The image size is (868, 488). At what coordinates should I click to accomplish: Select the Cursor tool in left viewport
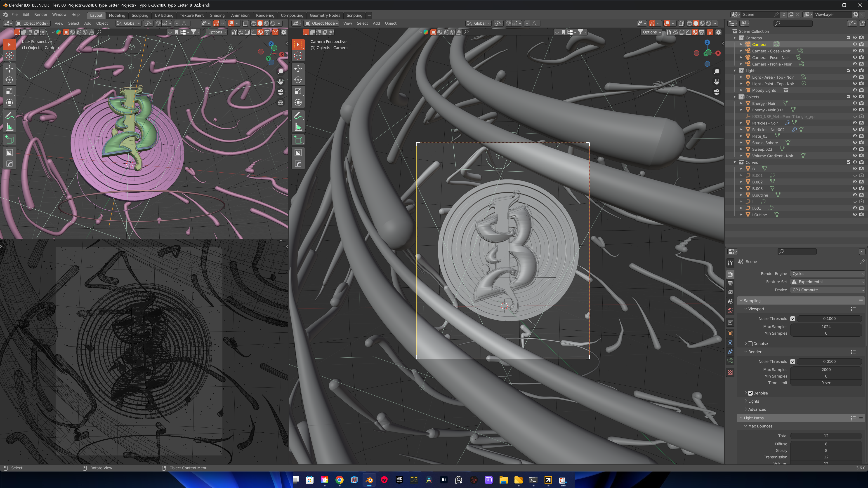[x=9, y=56]
